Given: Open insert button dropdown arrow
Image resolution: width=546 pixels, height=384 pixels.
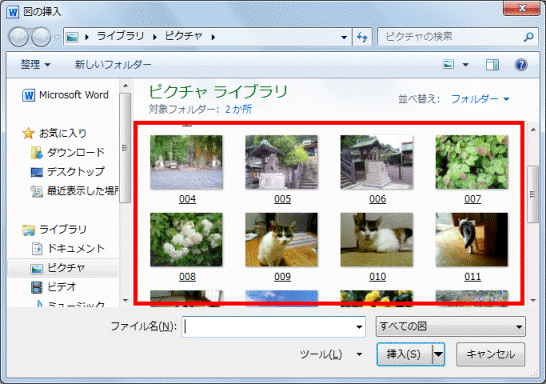Looking at the screenshot, I should pyautogui.click(x=438, y=354).
